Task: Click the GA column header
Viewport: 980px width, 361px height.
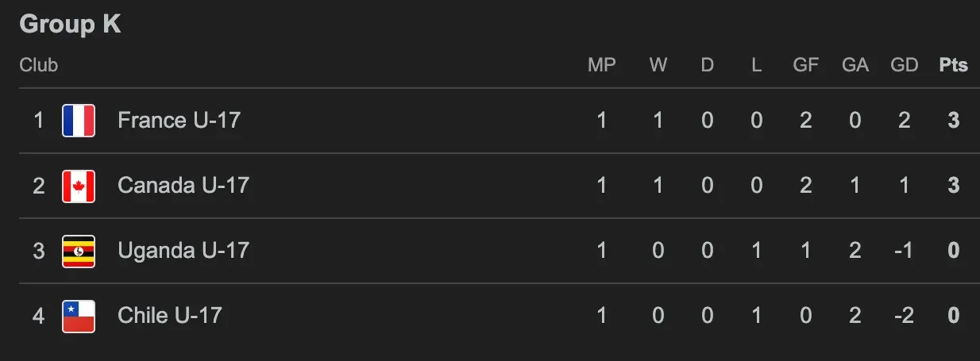Action: 855,65
